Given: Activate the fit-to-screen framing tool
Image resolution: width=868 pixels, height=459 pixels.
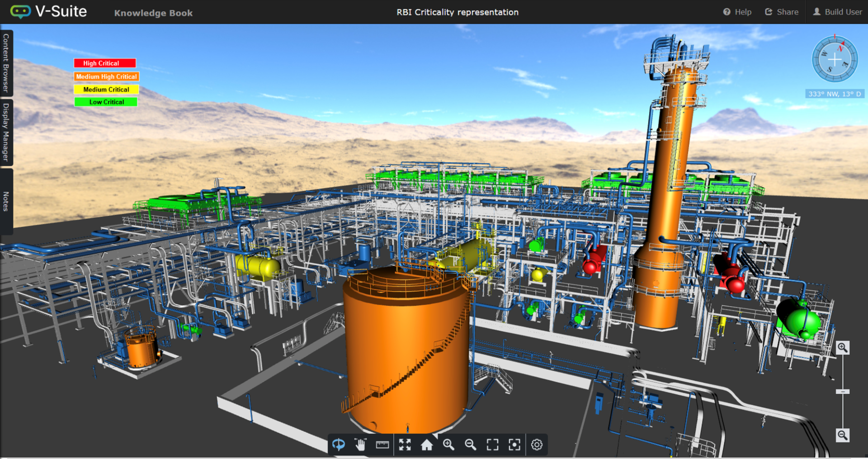Looking at the screenshot, I should tap(492, 445).
